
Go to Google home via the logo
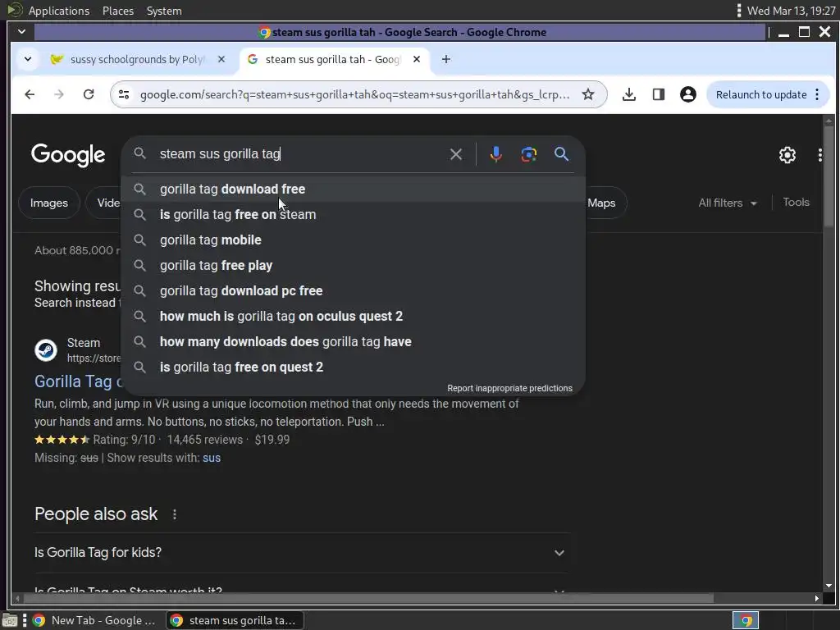68,155
